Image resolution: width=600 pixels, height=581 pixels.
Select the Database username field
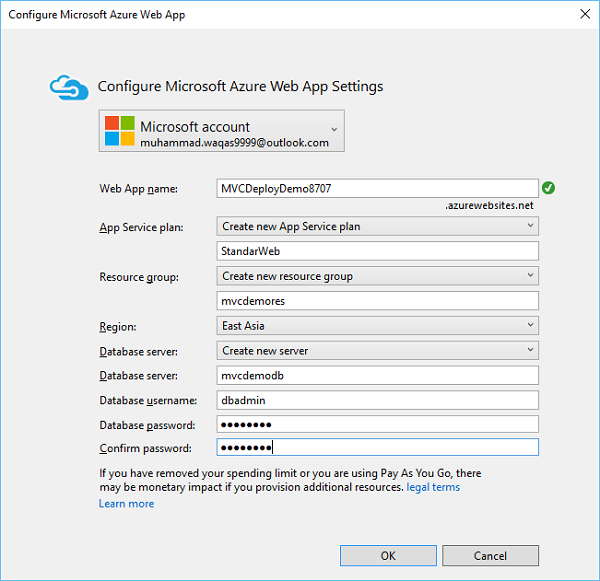click(377, 400)
